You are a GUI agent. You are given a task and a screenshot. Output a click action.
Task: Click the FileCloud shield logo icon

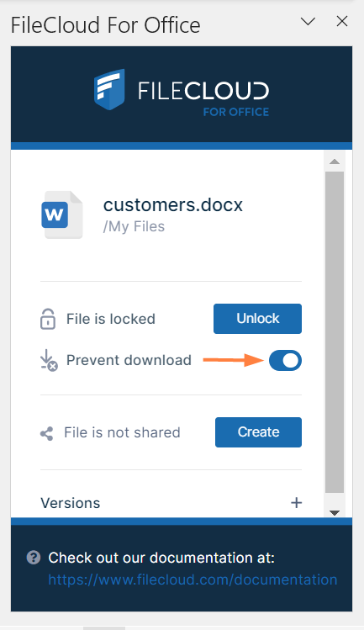[109, 90]
